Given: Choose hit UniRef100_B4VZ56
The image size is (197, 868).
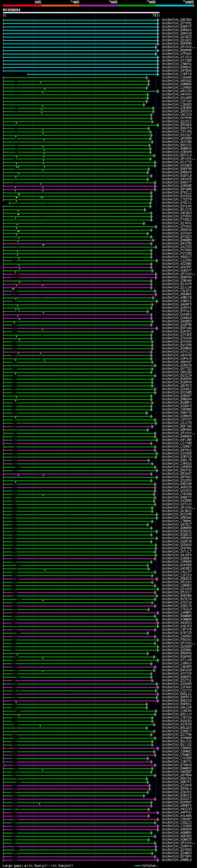Looking at the screenshot, I should [x=176, y=243].
